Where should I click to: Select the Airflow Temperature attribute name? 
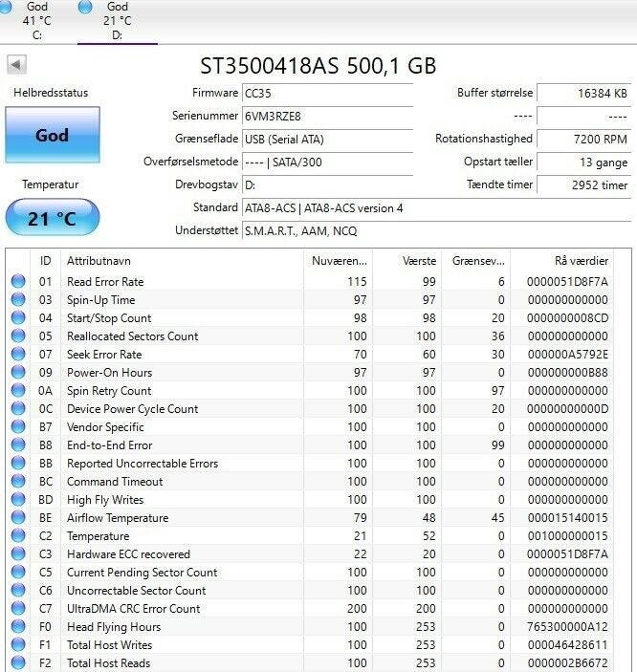(118, 518)
